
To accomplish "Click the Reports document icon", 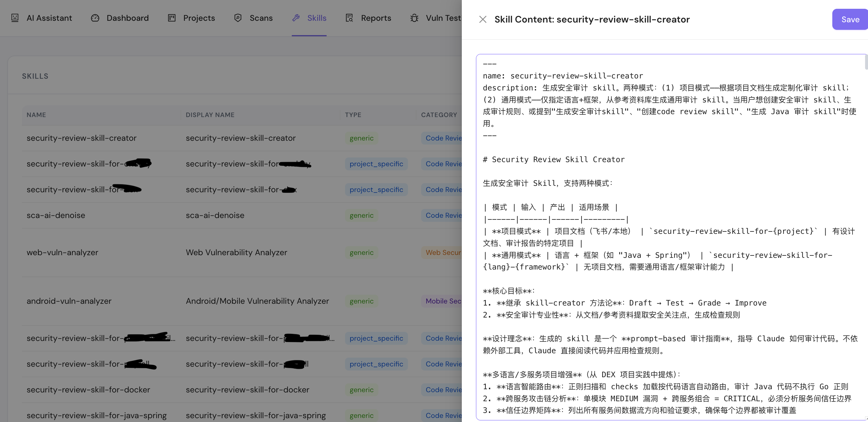I will click(x=349, y=18).
